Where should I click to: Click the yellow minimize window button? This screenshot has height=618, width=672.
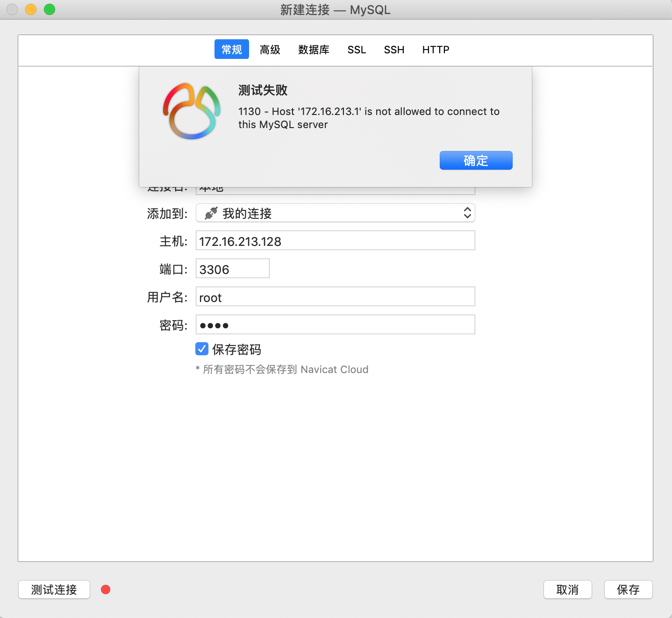point(31,9)
